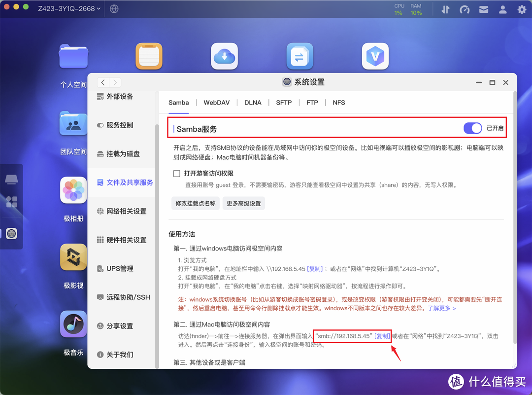532x395 pixels.
Task: Open mail notifications in the top bar
Action: point(483,9)
